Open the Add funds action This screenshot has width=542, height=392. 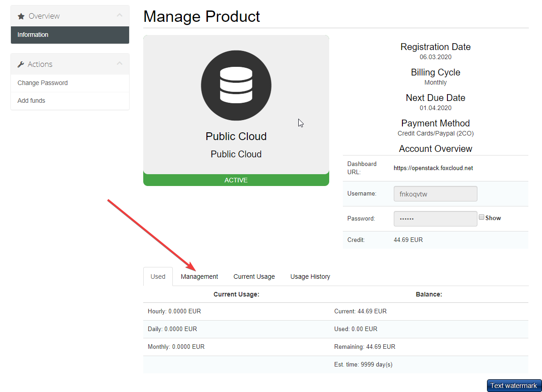[31, 101]
